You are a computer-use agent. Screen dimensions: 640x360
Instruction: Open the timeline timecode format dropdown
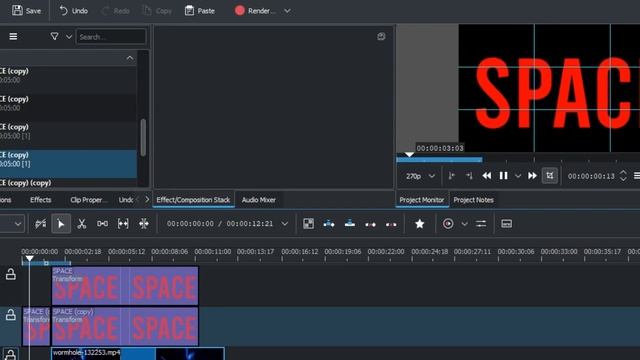tap(284, 224)
